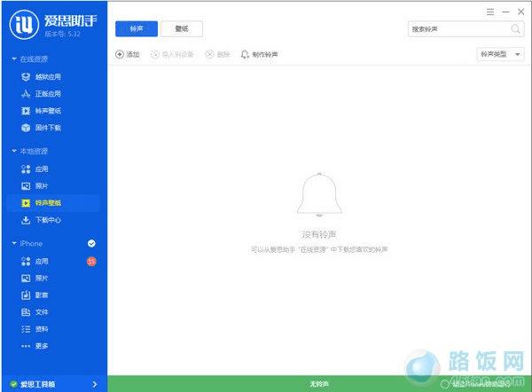532x392 pixels.
Task: Open 越狱应用 in online resources
Action: [42, 76]
